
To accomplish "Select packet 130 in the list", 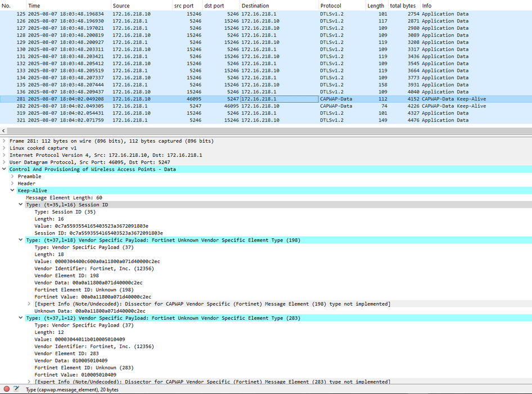I will (266, 49).
